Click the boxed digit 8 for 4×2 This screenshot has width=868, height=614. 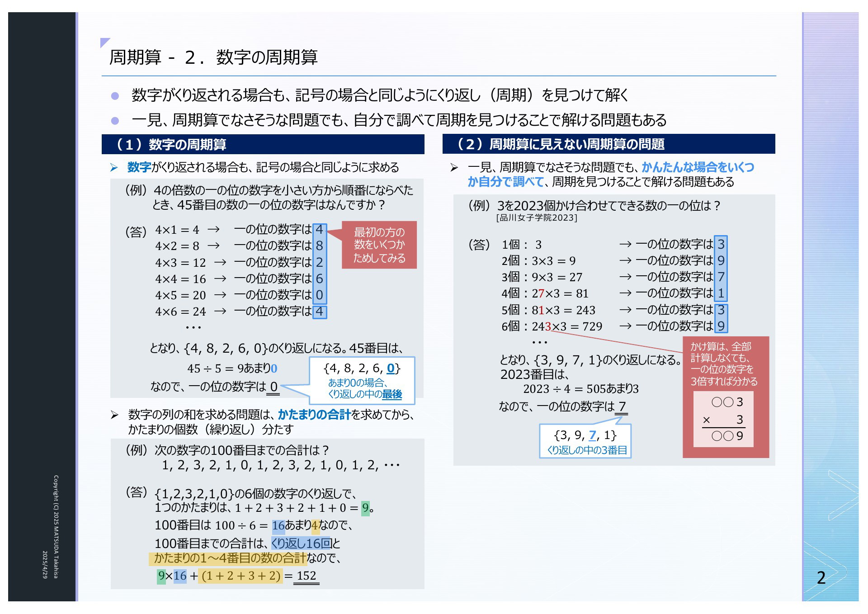(319, 246)
